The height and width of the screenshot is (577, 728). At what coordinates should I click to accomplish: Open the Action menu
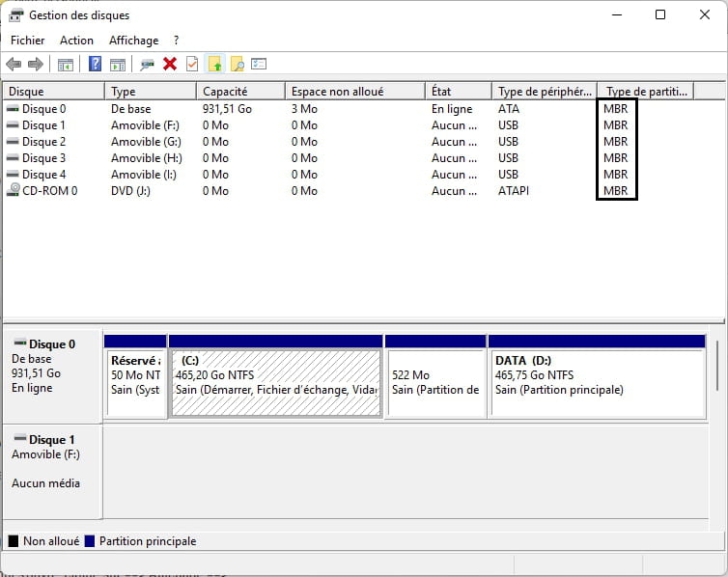pyautogui.click(x=76, y=41)
